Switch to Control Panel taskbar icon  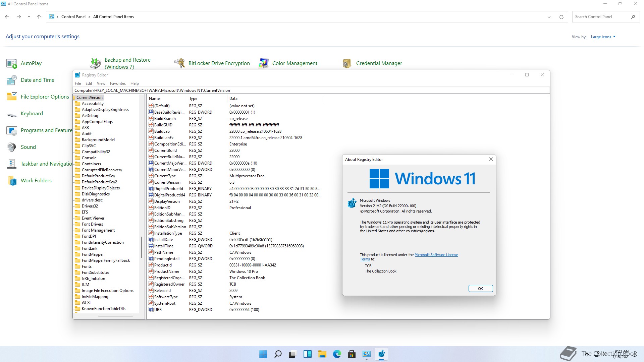point(367,354)
